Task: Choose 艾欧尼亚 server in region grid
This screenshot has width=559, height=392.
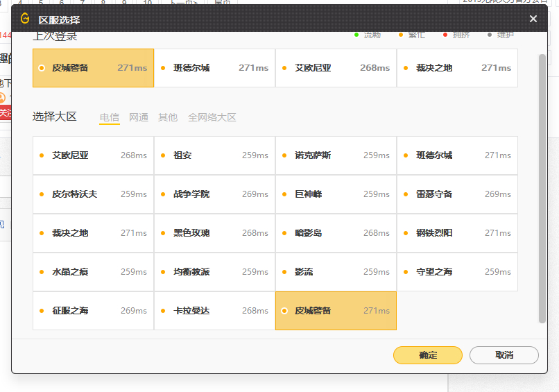Action: [x=94, y=155]
